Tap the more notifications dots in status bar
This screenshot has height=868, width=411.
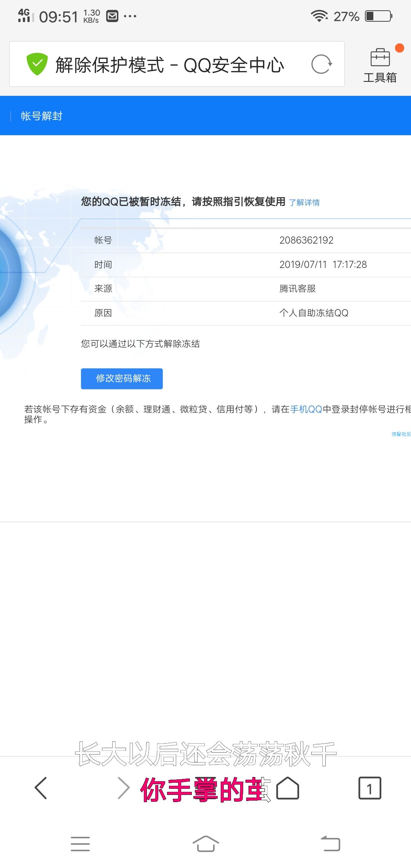click(x=130, y=16)
